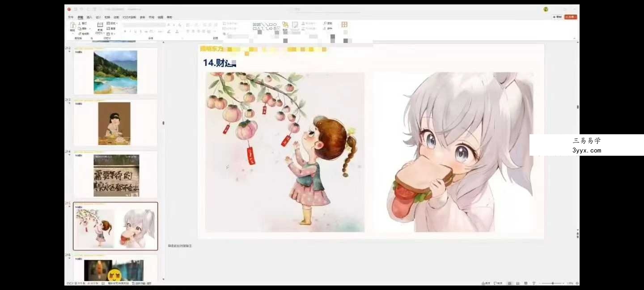The height and width of the screenshot is (290, 644).
Task: Toggle underline formatting
Action: tap(136, 31)
